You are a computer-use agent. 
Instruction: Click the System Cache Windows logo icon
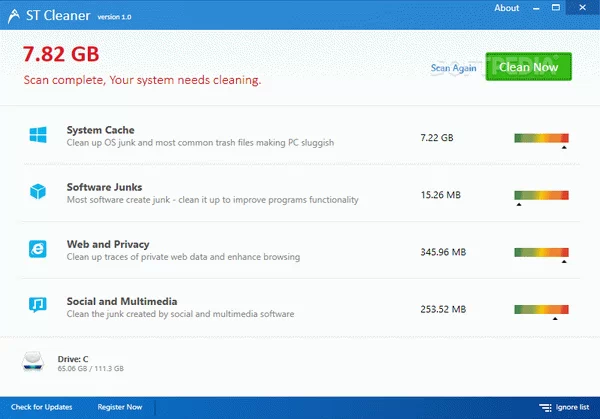click(x=38, y=135)
